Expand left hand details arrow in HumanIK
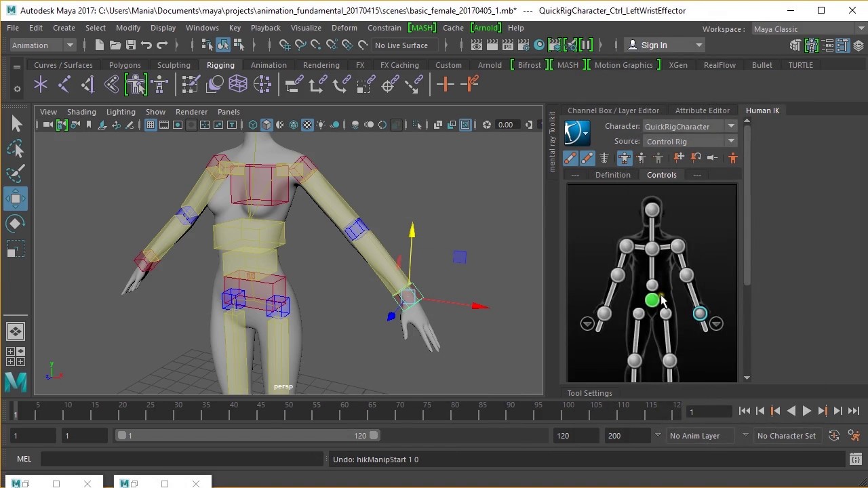Viewport: 868px width, 488px height. tap(716, 323)
